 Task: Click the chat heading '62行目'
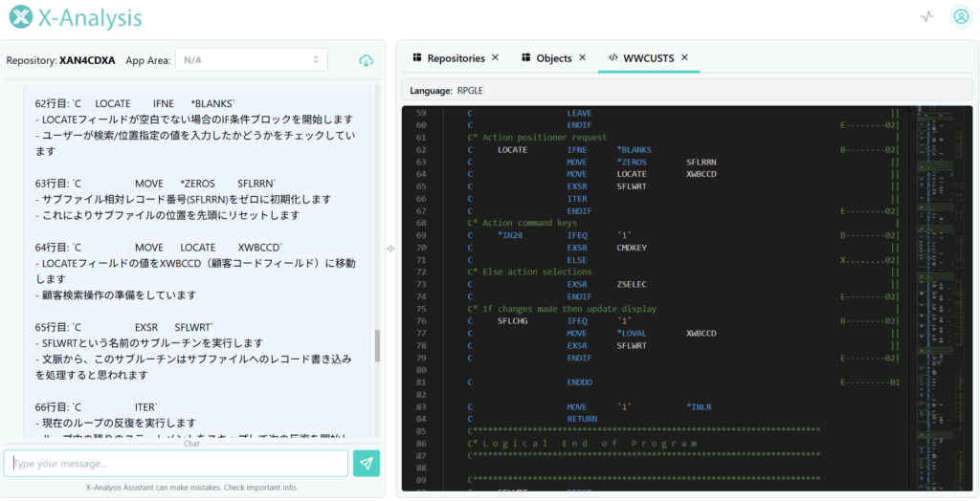[x=52, y=103]
